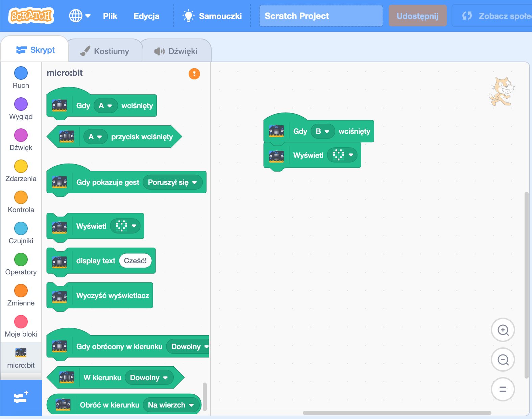Open button A dropdown in Gdy wciśnięty palette block
This screenshot has height=419, width=532.
click(105, 106)
